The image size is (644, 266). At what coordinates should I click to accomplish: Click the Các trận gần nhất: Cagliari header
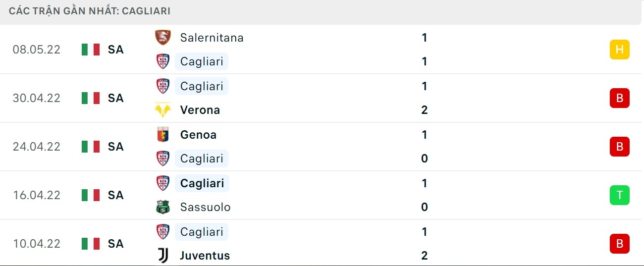pos(90,11)
